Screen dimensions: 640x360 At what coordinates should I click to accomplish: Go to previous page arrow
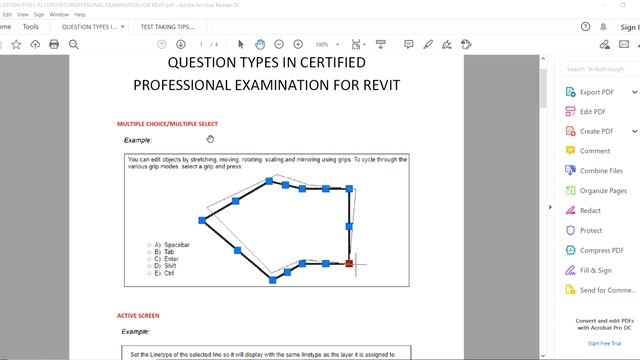[x=162, y=44]
